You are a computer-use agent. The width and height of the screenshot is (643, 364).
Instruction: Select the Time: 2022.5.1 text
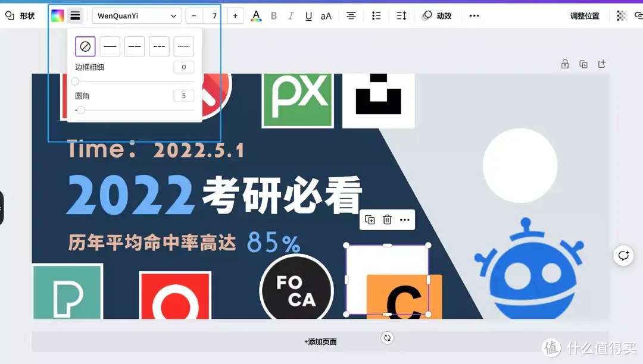(x=156, y=149)
